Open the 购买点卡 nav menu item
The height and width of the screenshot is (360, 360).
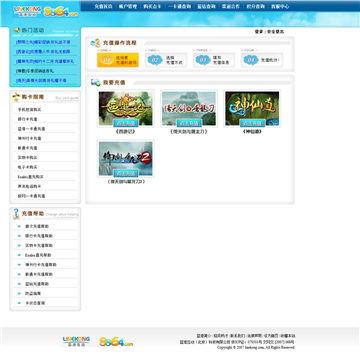152,6
